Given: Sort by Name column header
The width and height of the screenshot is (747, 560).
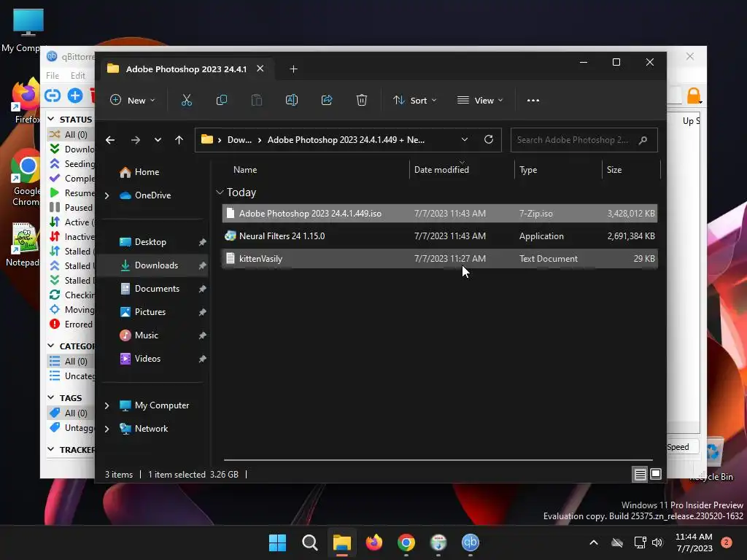Looking at the screenshot, I should tap(245, 170).
